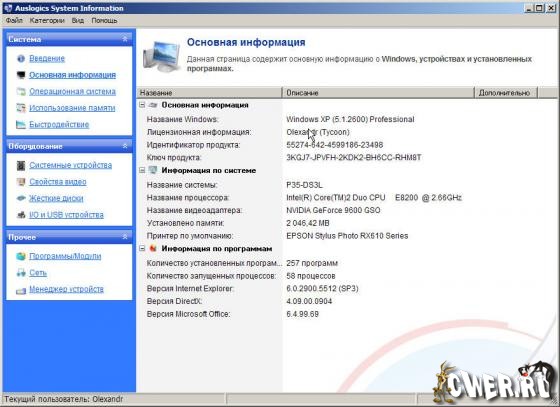Screen dimensions: 560x407
Task: Click the icon in the Основная информация group row
Action: [x=153, y=105]
